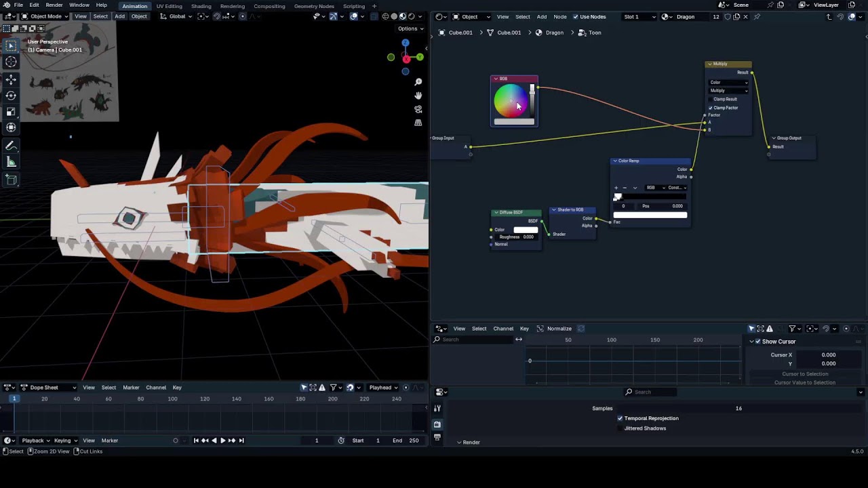Open the viewport Options button
This screenshot has width=868, height=488.
[410, 28]
